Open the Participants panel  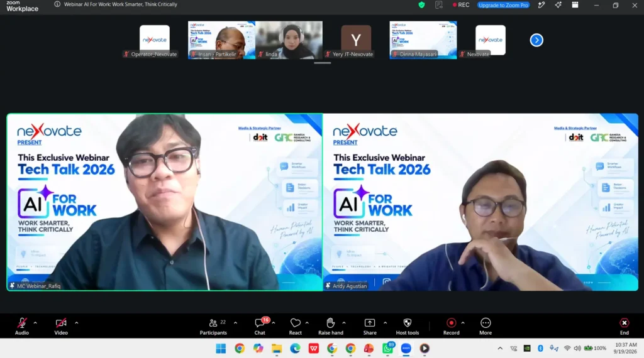tap(213, 327)
